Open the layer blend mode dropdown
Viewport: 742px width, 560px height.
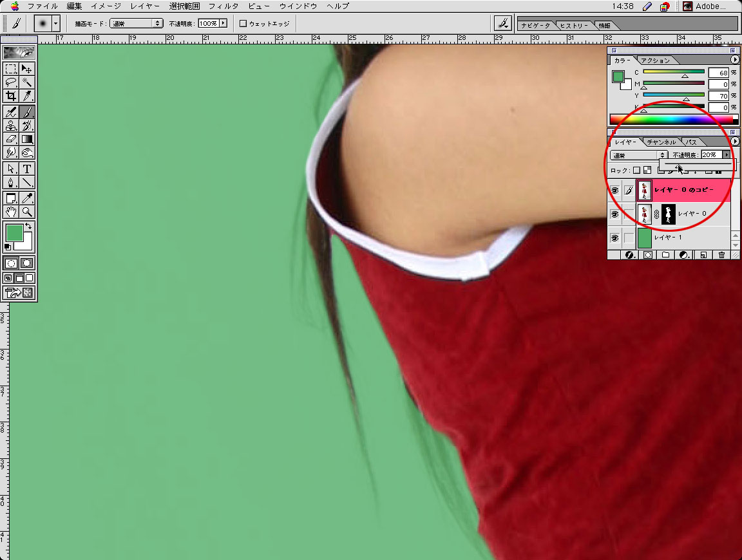point(639,155)
